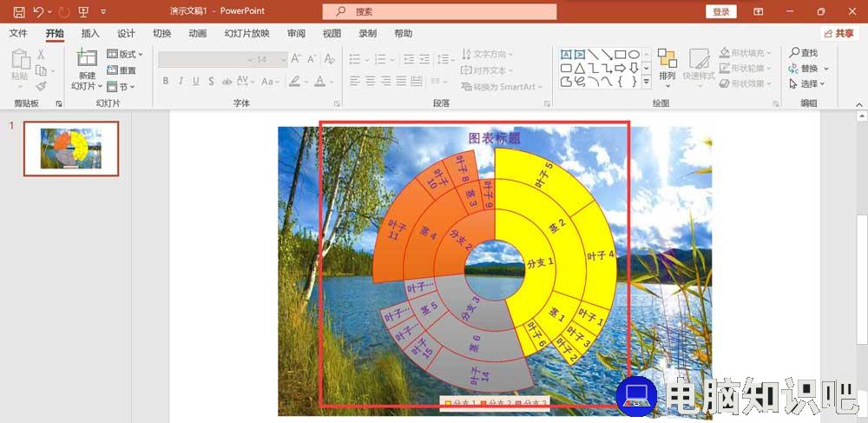Switch to the 动画 tab
The height and width of the screenshot is (423, 868).
(198, 33)
